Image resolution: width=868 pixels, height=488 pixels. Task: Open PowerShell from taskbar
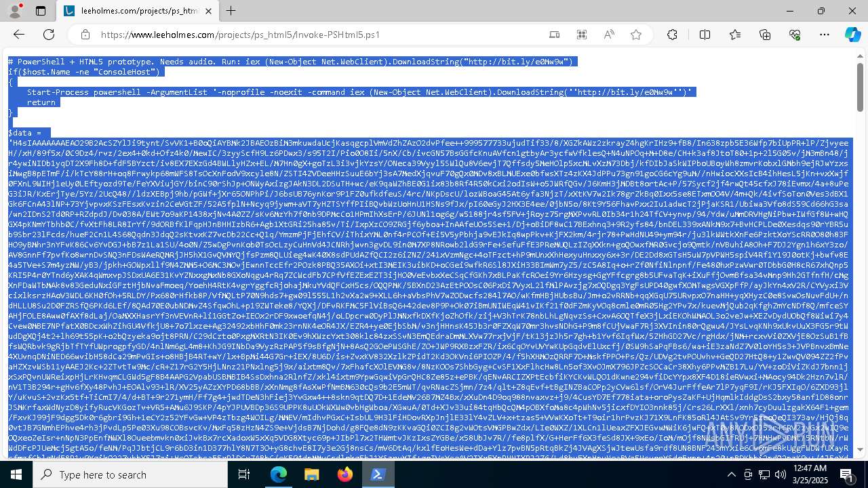[x=378, y=475]
